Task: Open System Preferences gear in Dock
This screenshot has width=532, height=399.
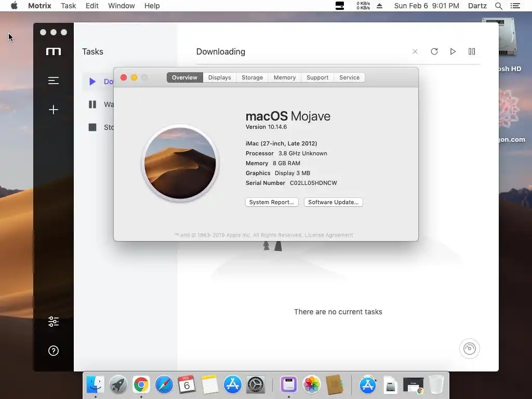Action: point(255,384)
